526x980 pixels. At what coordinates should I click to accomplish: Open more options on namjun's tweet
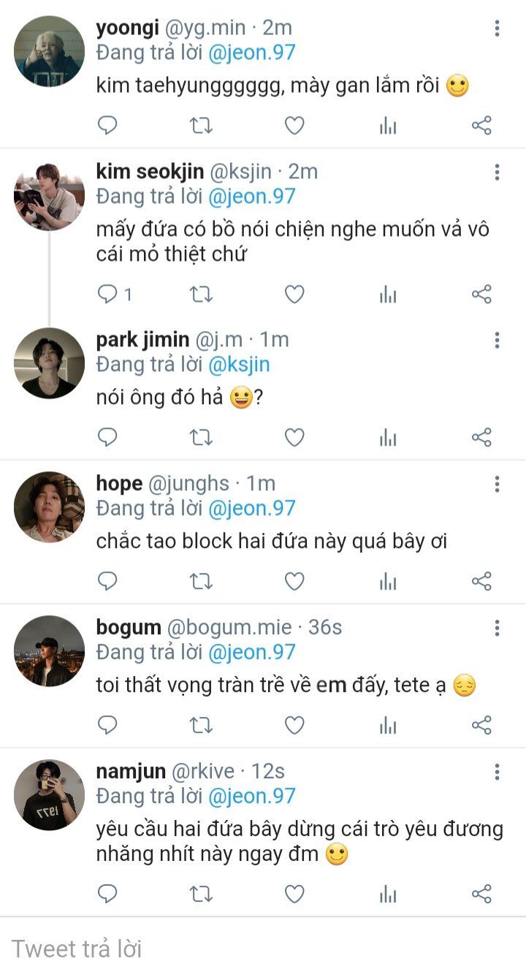(497, 772)
